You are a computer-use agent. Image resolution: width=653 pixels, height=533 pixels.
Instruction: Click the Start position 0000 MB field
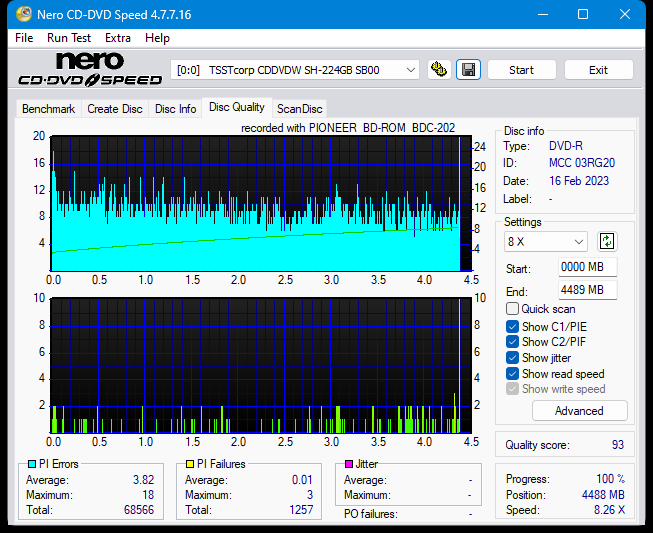click(587, 267)
